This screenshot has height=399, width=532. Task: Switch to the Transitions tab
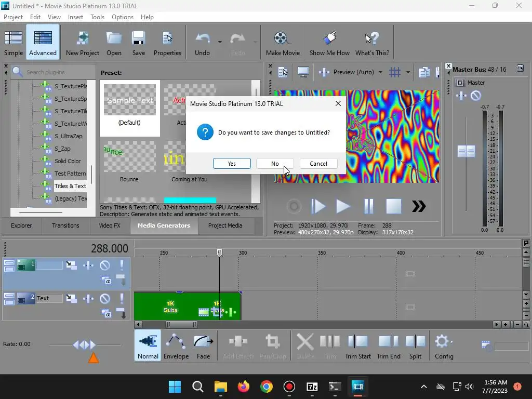click(x=65, y=225)
